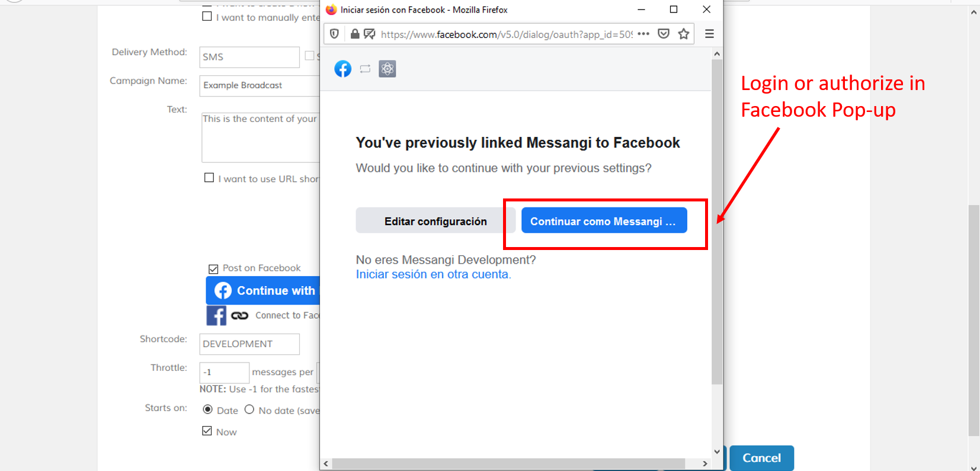Open page actions three-dot menu
The width and height of the screenshot is (980, 471).
click(x=643, y=34)
